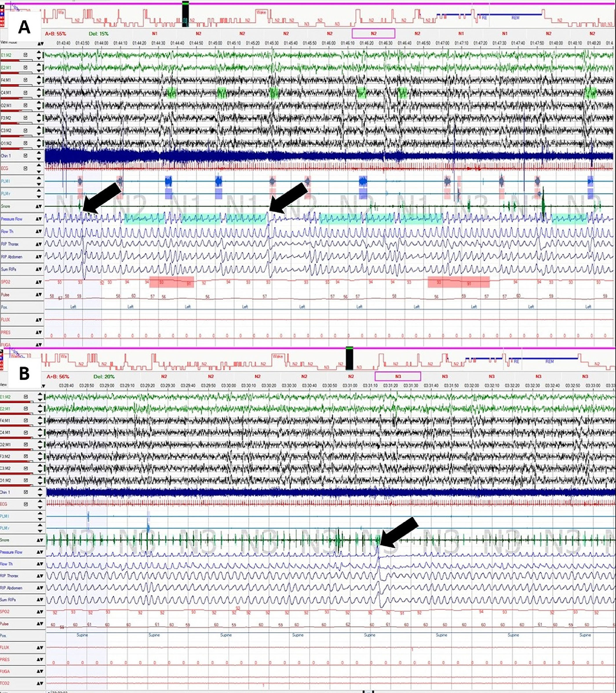
Task: Click down arrow for O2:M1 channel in panel A
Action: (39, 108)
